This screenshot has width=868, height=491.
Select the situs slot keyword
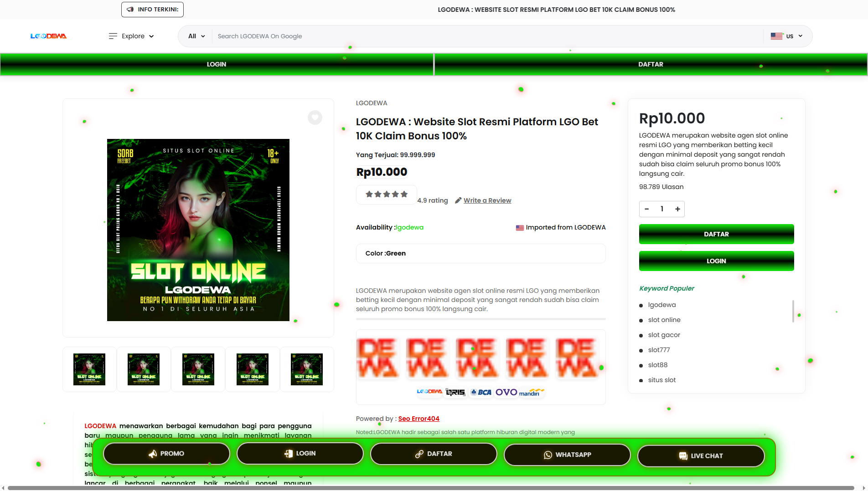(x=662, y=380)
